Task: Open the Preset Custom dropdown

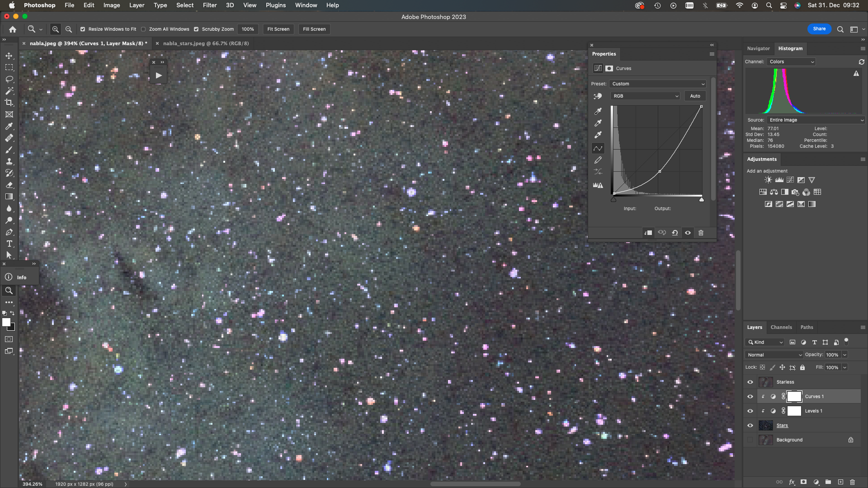Action: click(658, 84)
